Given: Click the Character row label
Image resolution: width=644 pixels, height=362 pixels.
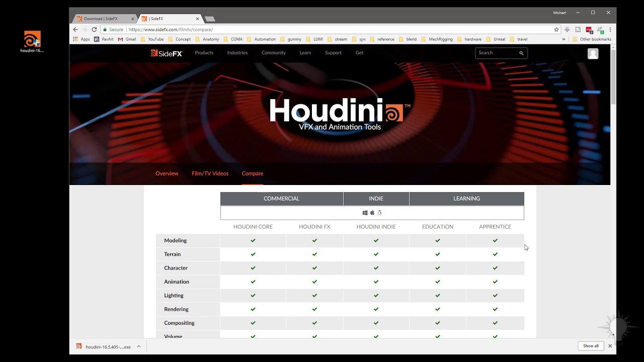Looking at the screenshot, I should pyautogui.click(x=176, y=268).
